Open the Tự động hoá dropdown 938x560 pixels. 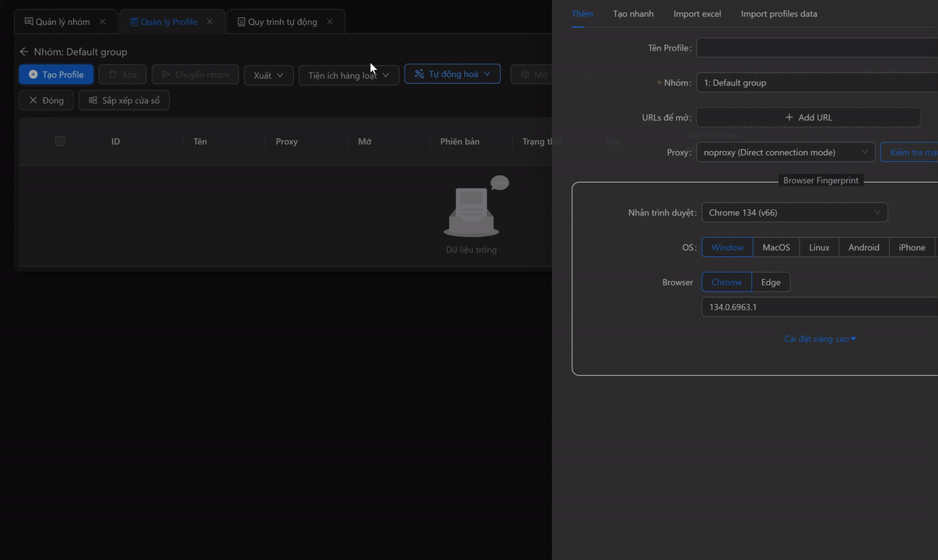coord(452,74)
